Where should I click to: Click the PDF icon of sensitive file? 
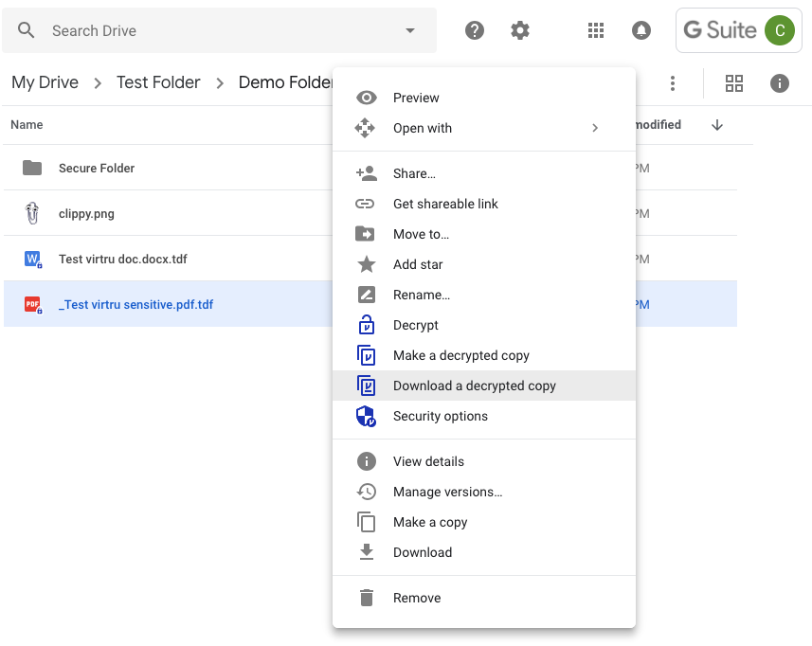click(33, 304)
